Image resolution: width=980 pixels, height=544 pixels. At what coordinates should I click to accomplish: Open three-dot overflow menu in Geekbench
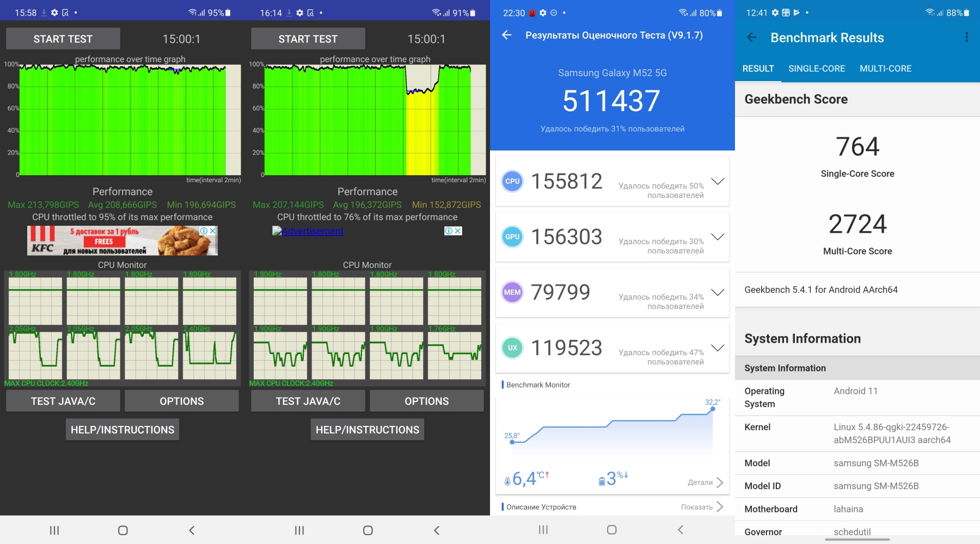click(x=966, y=37)
